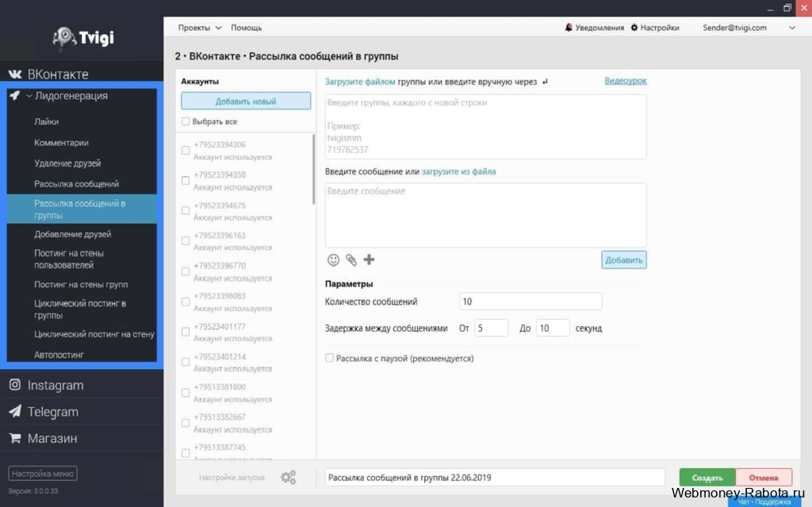Click the Уведомления label
The width and height of the screenshot is (812, 507).
click(599, 28)
